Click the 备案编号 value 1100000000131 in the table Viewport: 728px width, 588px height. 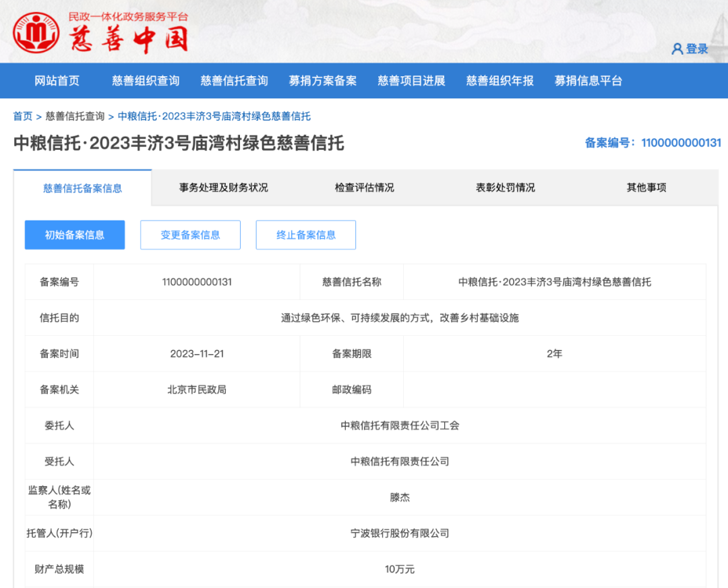click(x=197, y=282)
